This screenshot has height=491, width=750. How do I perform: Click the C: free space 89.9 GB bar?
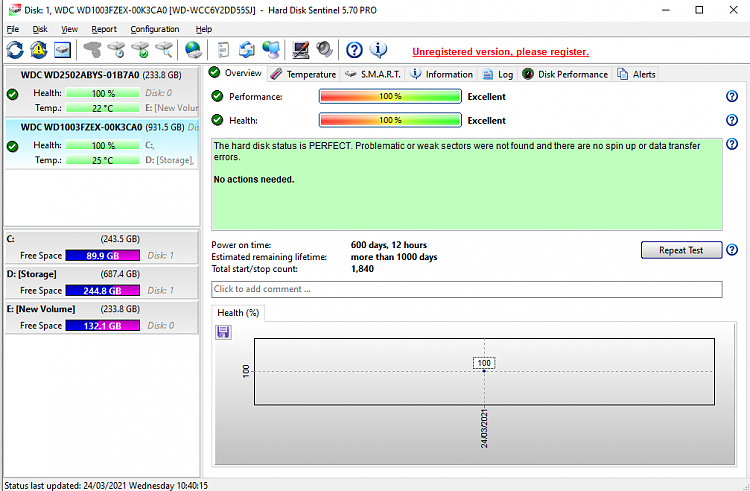tap(102, 255)
